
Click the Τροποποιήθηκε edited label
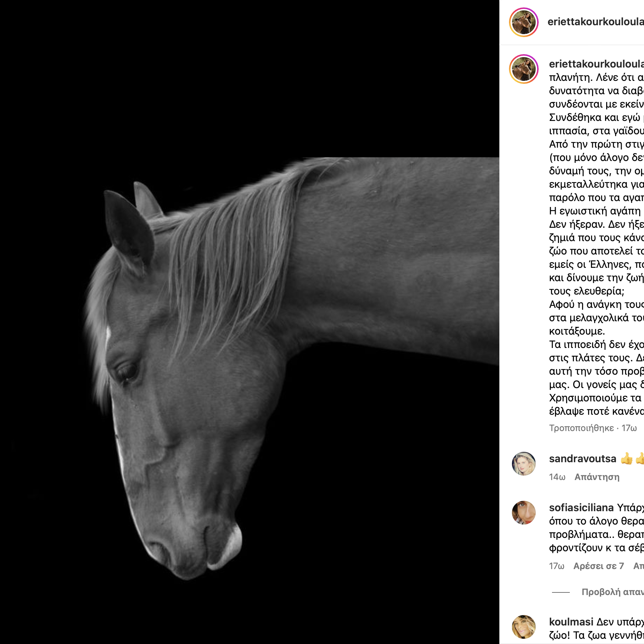pyautogui.click(x=581, y=428)
